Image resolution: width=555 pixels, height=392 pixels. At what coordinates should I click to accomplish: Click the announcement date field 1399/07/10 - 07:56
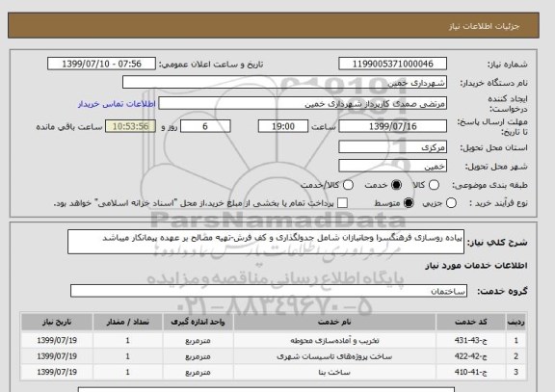pyautogui.click(x=101, y=64)
